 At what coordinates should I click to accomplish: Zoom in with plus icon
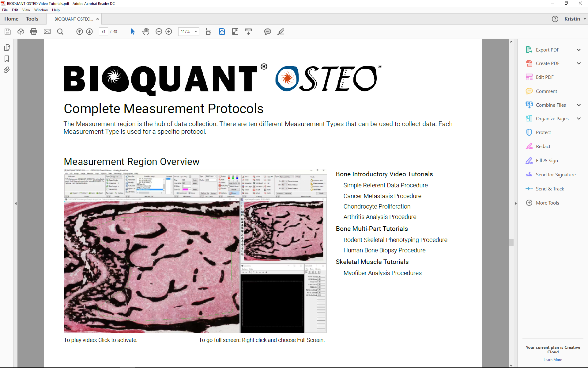pyautogui.click(x=169, y=32)
